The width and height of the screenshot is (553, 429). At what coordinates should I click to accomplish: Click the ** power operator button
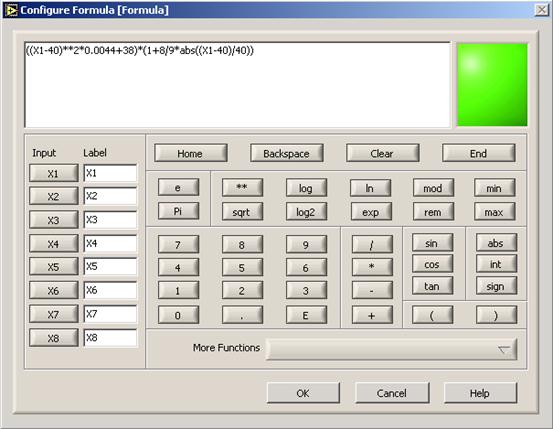click(x=242, y=187)
